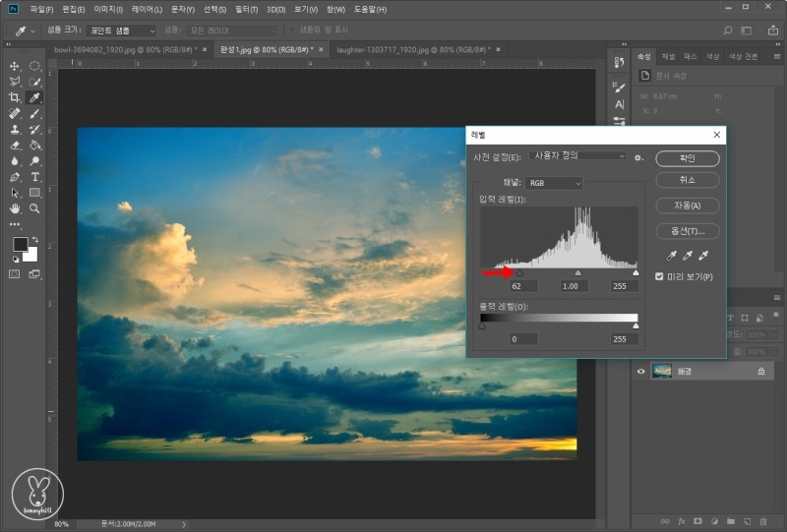Select the Move tool in the toolbar
Screen dimensions: 787x532
15,66
